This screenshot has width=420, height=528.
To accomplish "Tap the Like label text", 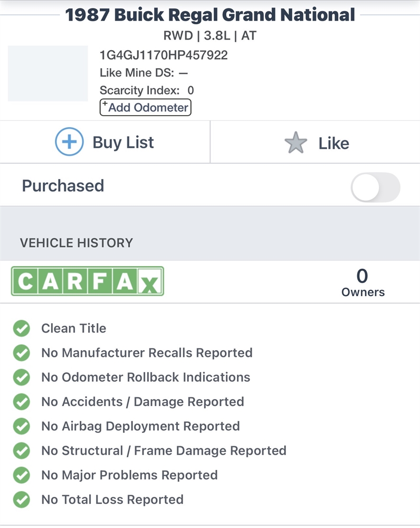I will click(x=334, y=143).
